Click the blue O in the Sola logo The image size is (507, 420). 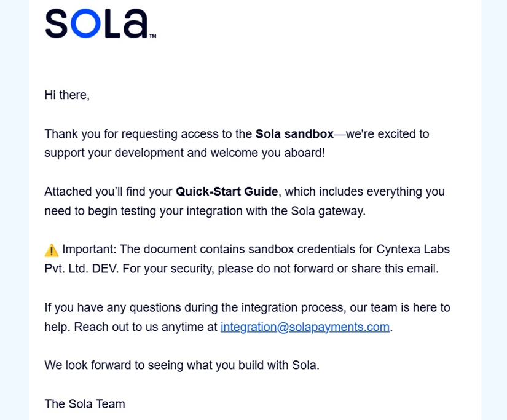85,23
